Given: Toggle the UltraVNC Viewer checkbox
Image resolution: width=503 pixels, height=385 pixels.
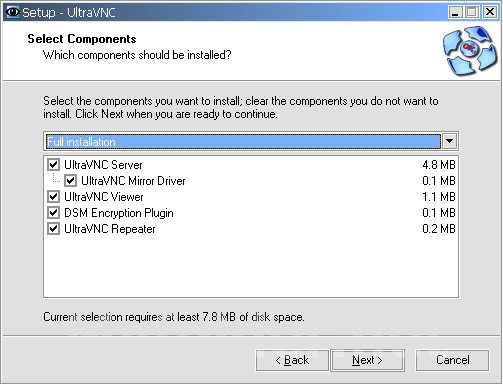Looking at the screenshot, I should point(54,197).
